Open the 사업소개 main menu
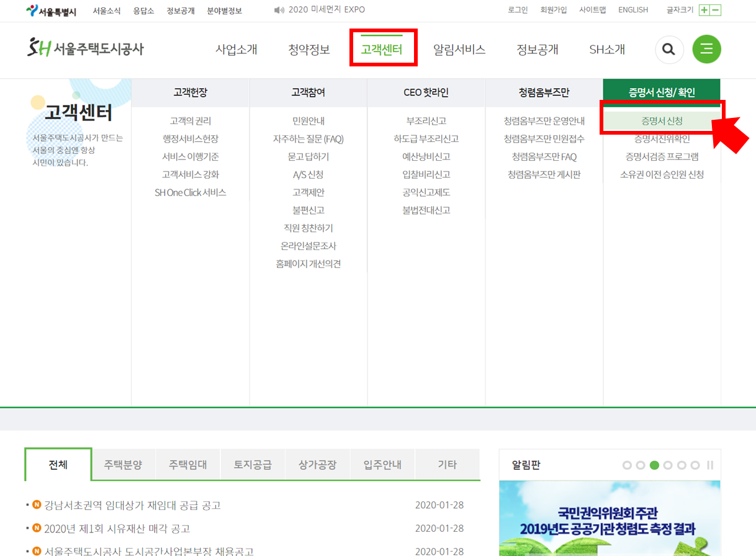This screenshot has height=556, width=756. click(236, 50)
